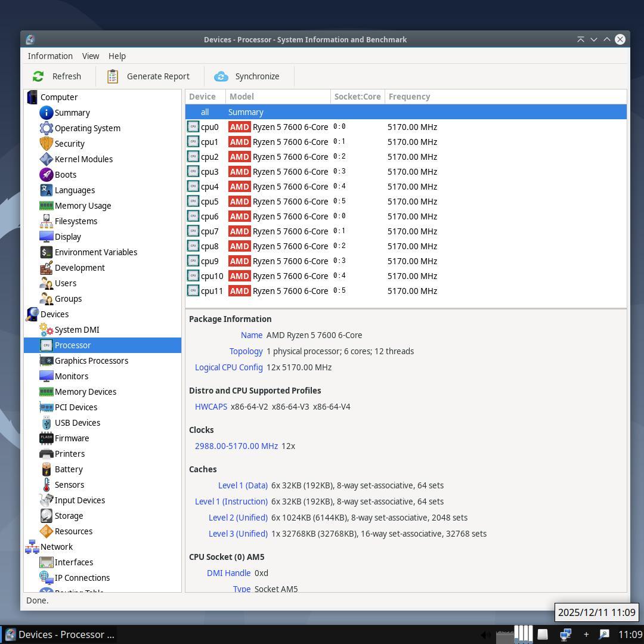Viewport: 644px width, 644px height.
Task: Select the Memory Usage icon
Action: (x=46, y=206)
